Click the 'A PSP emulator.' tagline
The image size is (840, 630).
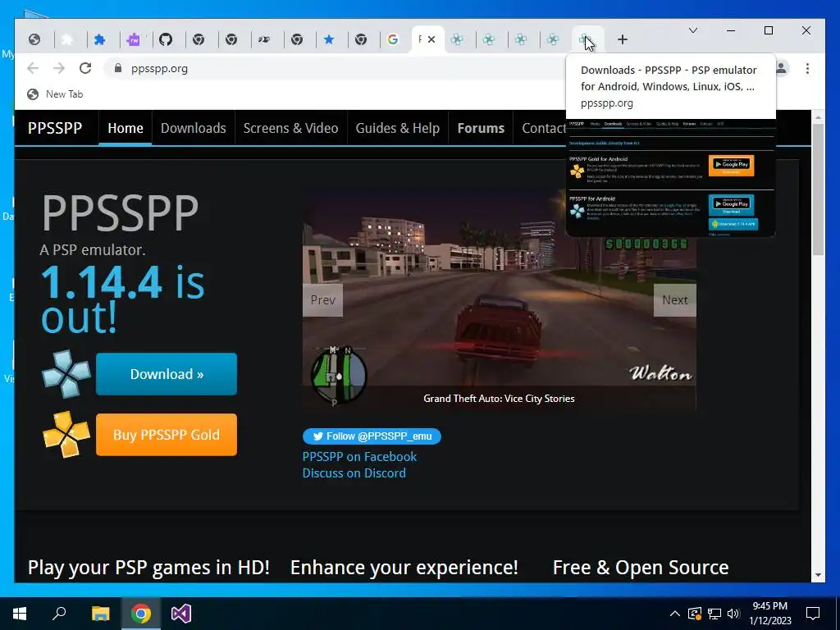click(93, 249)
